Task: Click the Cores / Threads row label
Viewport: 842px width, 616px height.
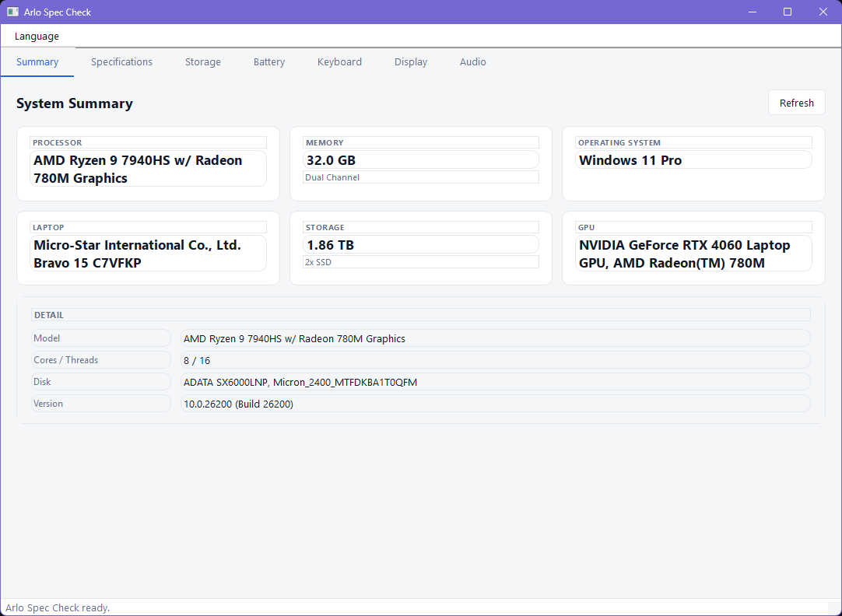Action: pyautogui.click(x=101, y=360)
